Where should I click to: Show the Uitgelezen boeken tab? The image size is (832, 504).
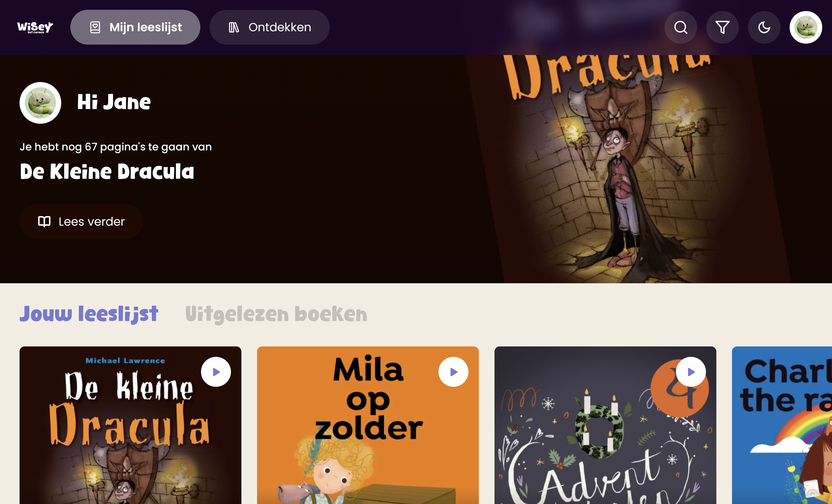276,314
